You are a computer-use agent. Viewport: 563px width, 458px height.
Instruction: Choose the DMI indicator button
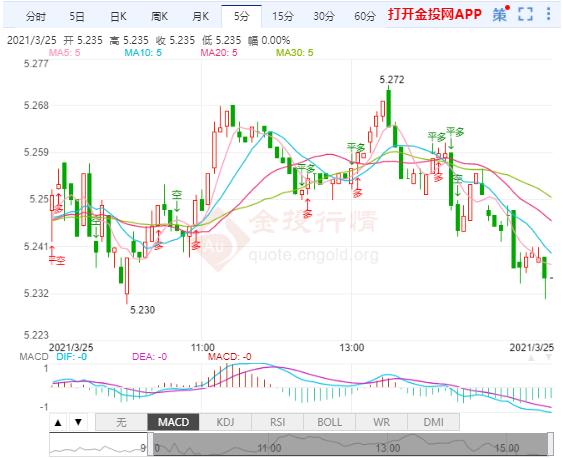[433, 422]
